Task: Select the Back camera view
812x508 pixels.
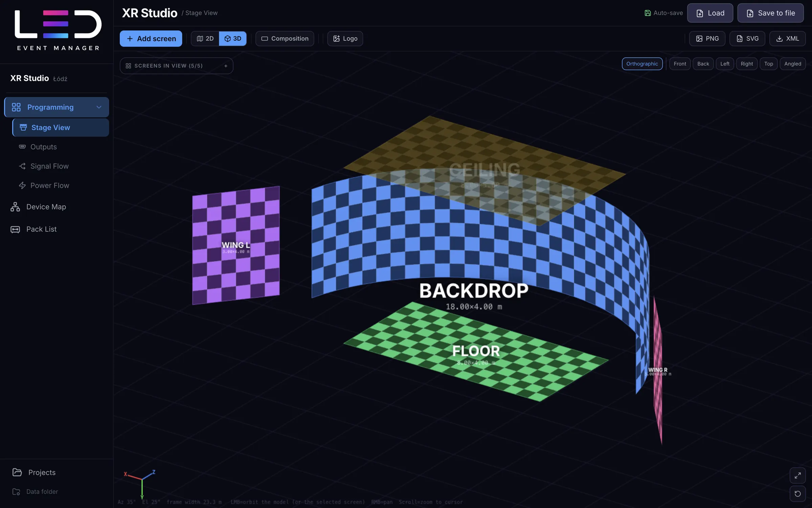Action: pos(703,64)
